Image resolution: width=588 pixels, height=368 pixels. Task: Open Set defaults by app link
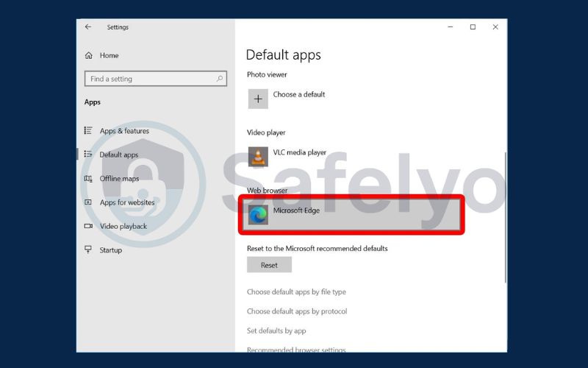(276, 330)
